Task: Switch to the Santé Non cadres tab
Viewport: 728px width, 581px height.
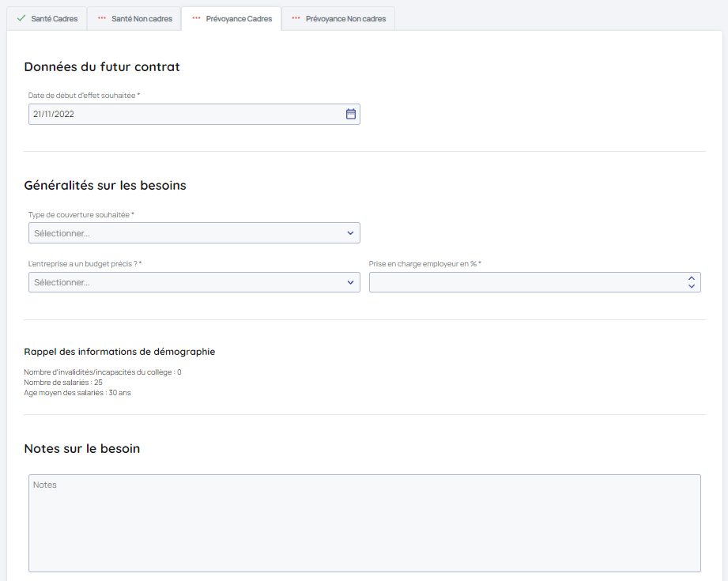Action: pyautogui.click(x=141, y=19)
